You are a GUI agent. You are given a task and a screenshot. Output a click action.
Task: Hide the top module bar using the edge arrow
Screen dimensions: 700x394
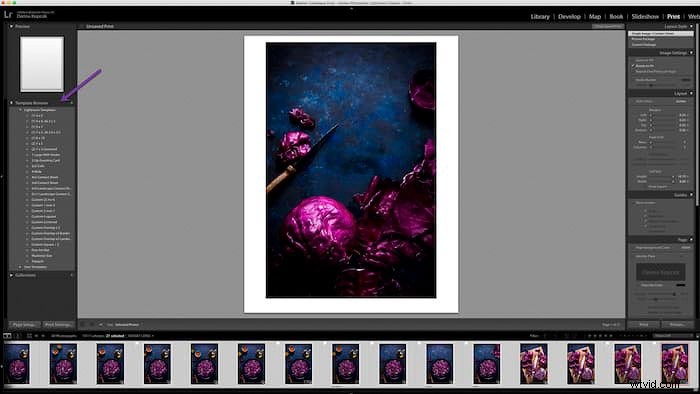click(x=351, y=8)
